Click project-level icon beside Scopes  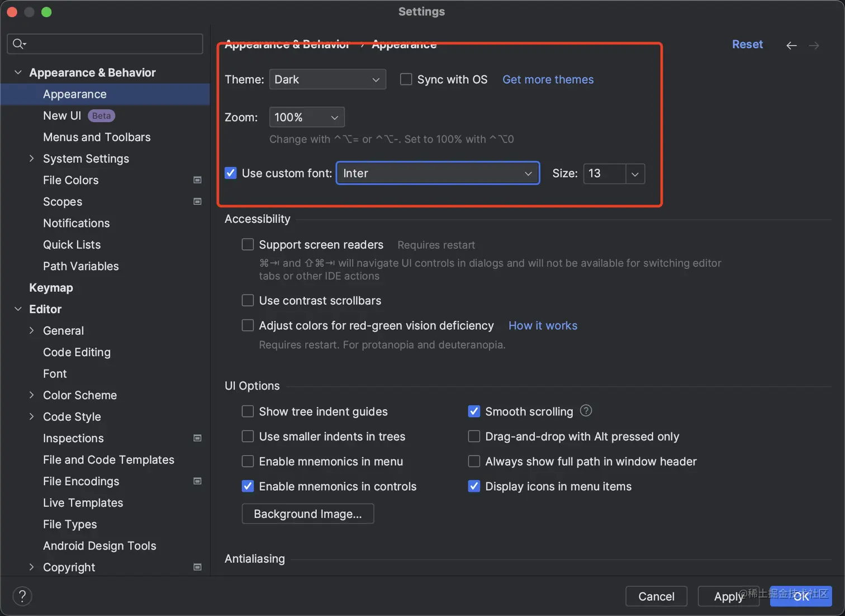pos(197,201)
